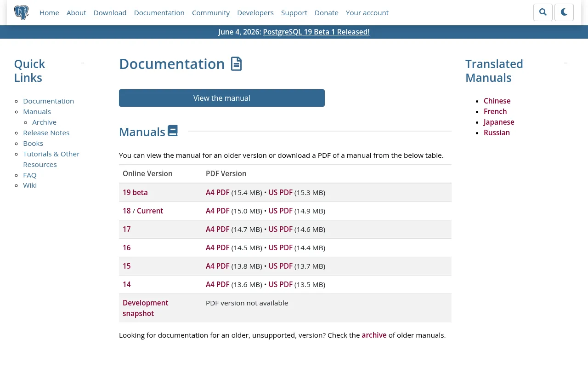The image size is (588, 368).
Task: Open the version 18 online manual
Action: (127, 211)
